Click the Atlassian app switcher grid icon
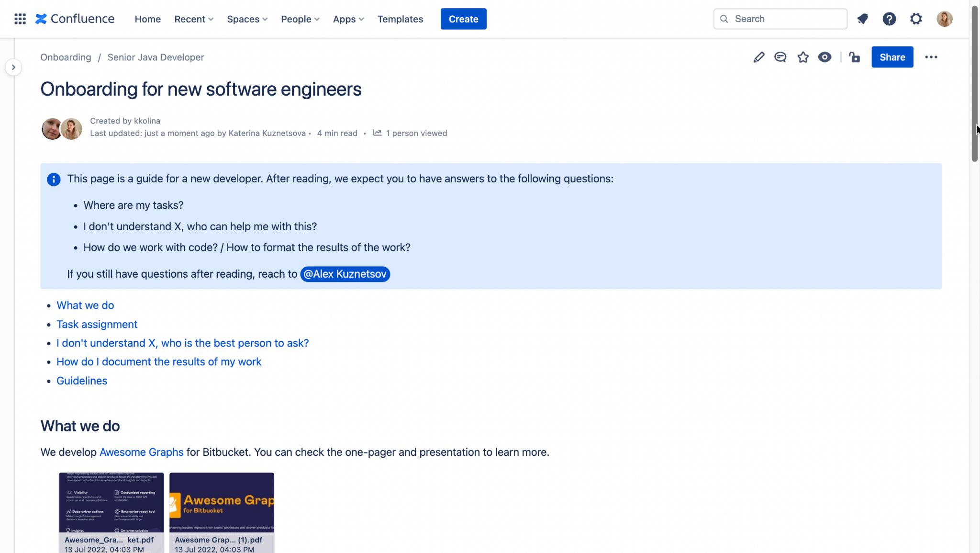Image resolution: width=980 pixels, height=553 pixels. [20, 19]
